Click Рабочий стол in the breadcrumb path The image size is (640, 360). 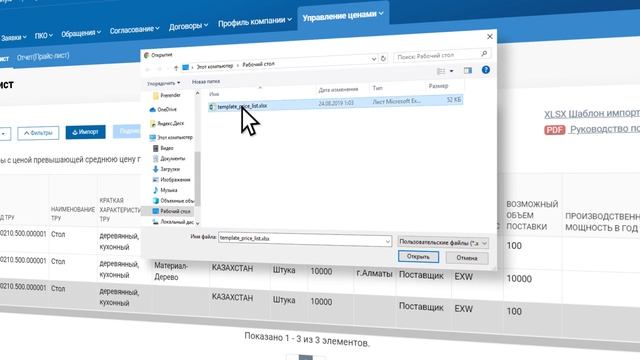coord(258,64)
